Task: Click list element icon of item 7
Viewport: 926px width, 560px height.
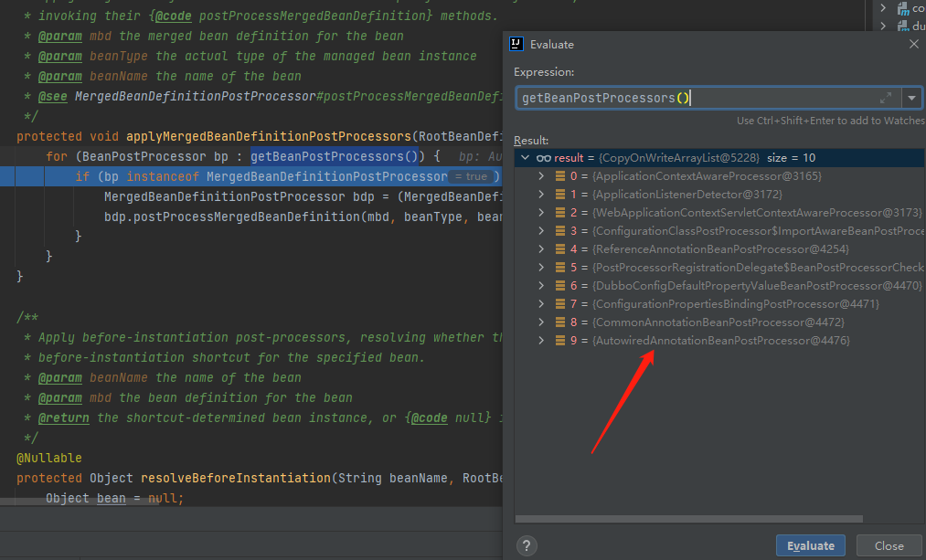Action: click(x=559, y=304)
